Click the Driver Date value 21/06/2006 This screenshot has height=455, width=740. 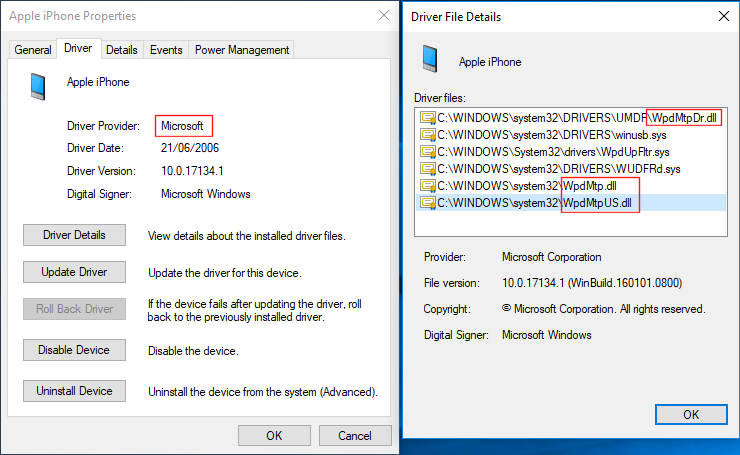click(190, 148)
